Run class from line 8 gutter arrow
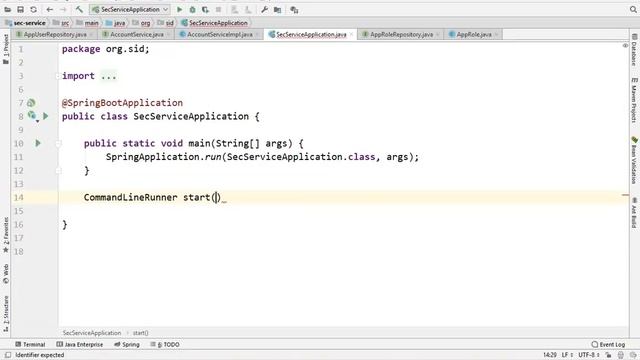640x360 pixels. 46,116
